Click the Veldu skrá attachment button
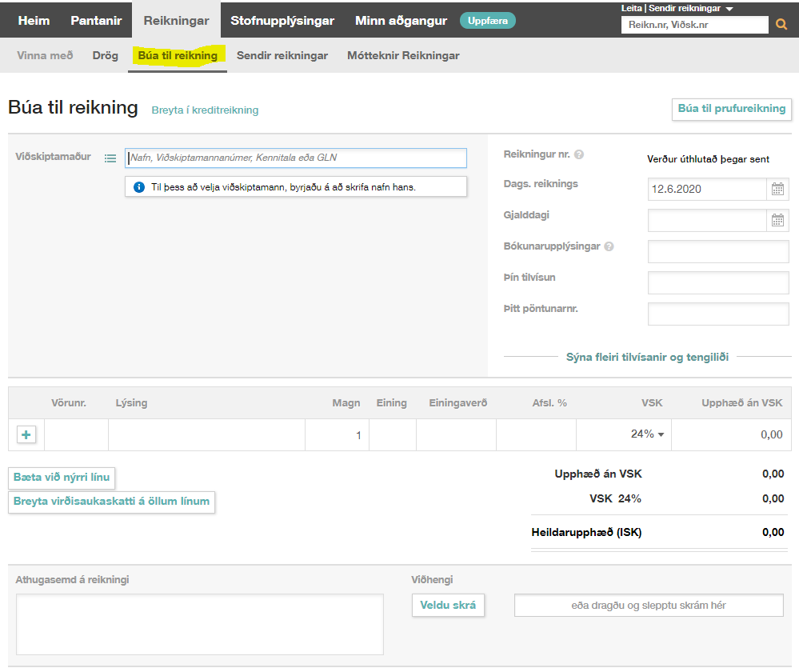This screenshot has height=672, width=799. pyautogui.click(x=448, y=606)
